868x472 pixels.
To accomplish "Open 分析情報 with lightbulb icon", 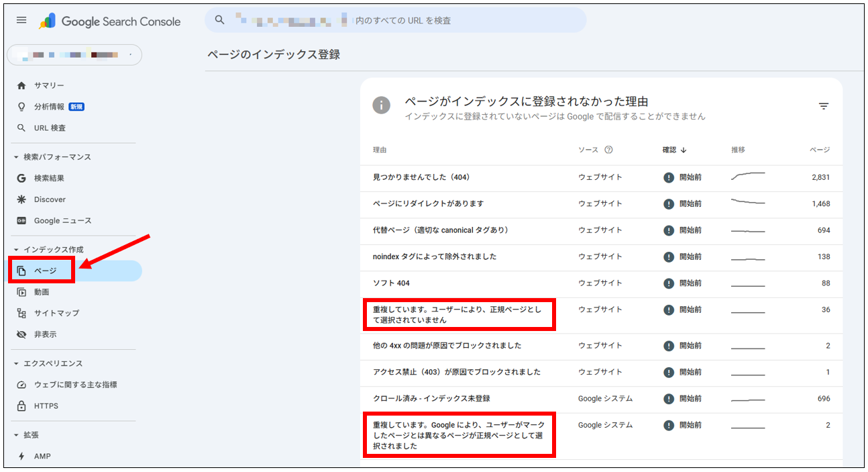I will click(49, 107).
